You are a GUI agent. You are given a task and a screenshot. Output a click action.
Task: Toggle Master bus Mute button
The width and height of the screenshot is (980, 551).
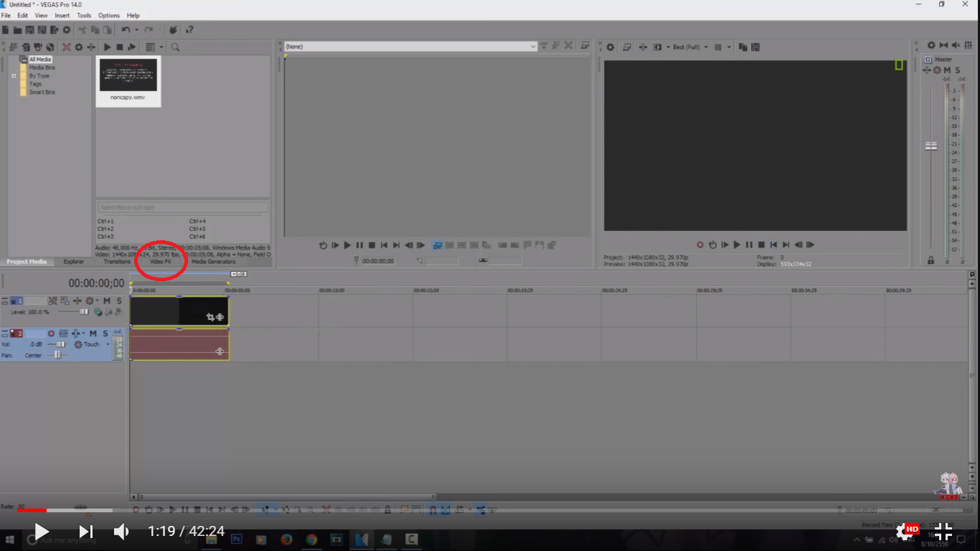pos(947,70)
